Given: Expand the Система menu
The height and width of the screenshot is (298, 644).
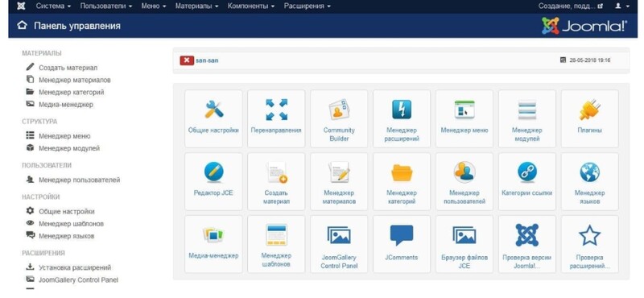Looking at the screenshot, I should point(53,6).
